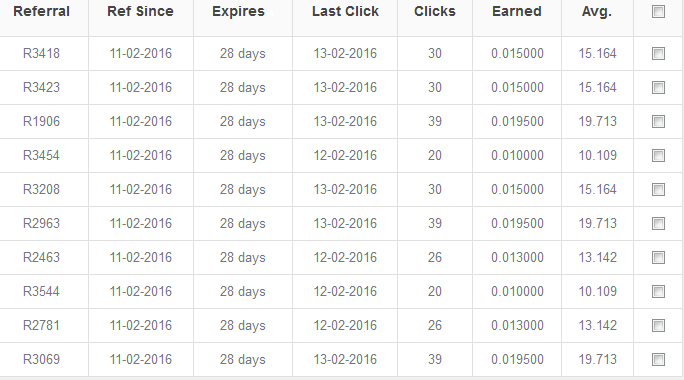Sort by Clicks column header
This screenshot has height=380, width=684.
pyautogui.click(x=434, y=11)
